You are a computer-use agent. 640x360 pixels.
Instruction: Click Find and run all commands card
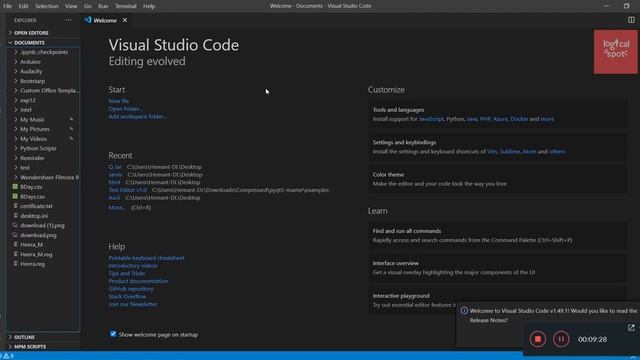click(x=498, y=236)
